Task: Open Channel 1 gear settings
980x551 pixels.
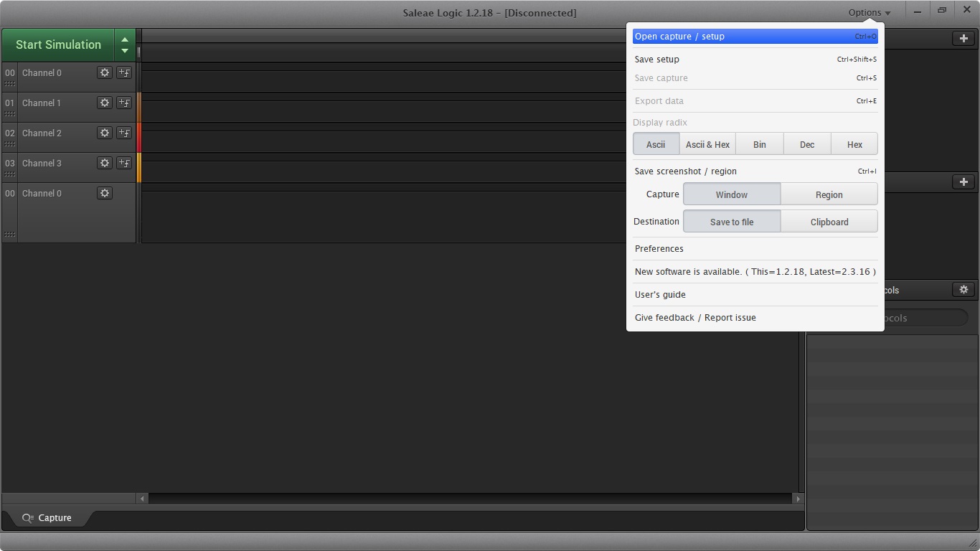Action: pyautogui.click(x=105, y=103)
